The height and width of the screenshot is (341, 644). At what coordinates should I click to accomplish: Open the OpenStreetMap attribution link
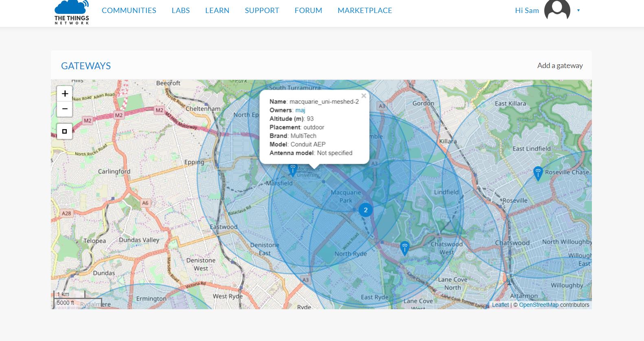539,305
